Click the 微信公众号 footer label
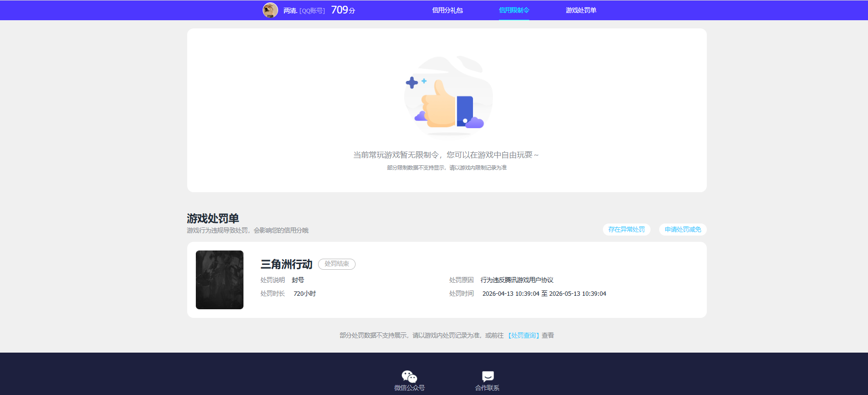The image size is (868, 395). (409, 388)
